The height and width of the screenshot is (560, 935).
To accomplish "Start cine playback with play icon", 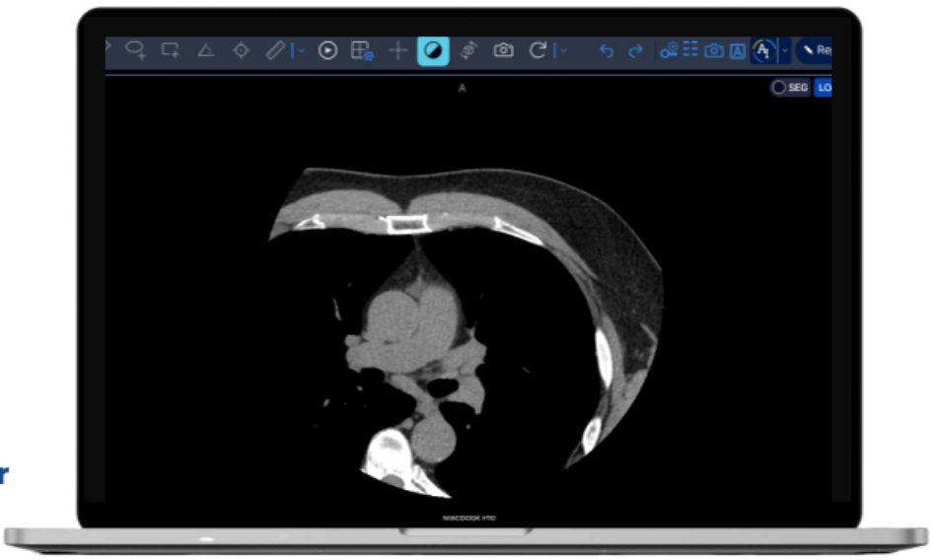I will tap(327, 50).
